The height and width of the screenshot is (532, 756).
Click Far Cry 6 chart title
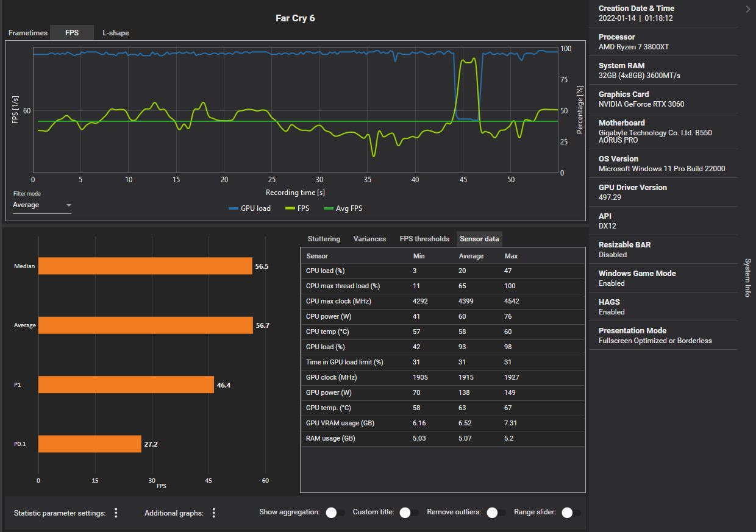pos(295,18)
